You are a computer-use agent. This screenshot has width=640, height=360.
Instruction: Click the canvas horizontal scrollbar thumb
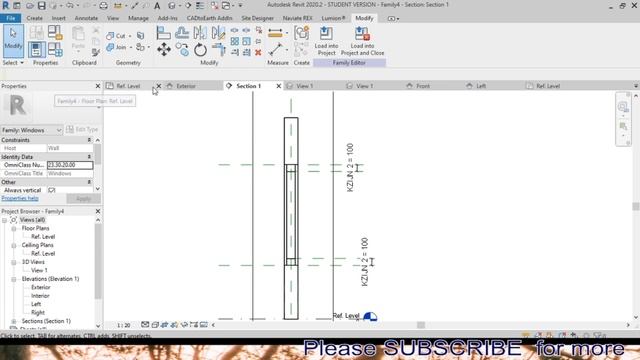click(x=421, y=325)
